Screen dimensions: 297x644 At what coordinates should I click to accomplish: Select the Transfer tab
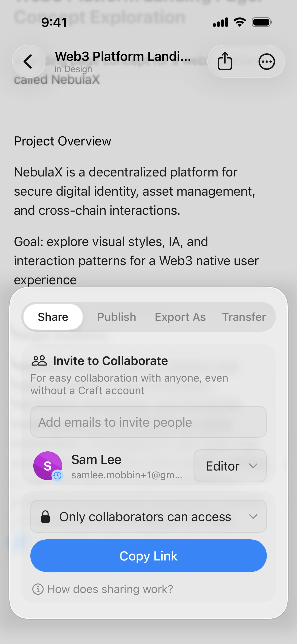(244, 317)
